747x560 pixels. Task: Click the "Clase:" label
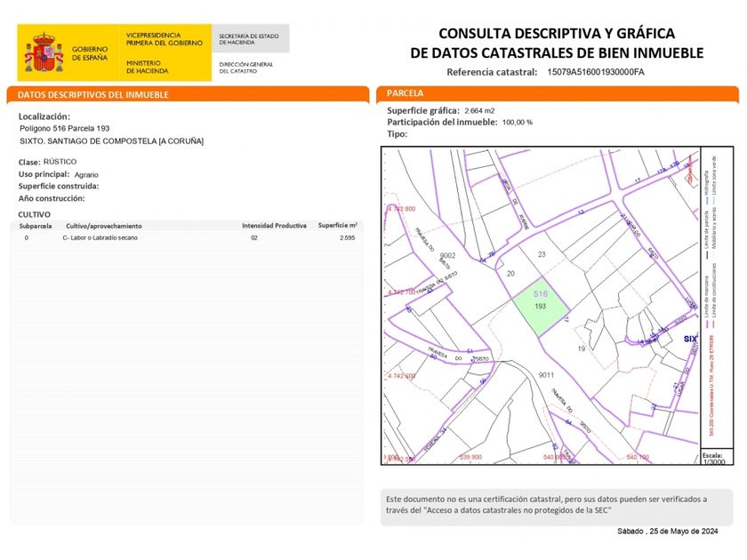coord(28,162)
